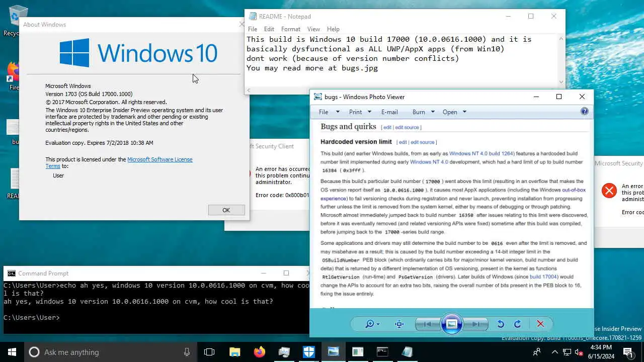Viewport: 644px width, 362px height.
Task: Select Notepad line 'You may read more at bugs.jpg'
Action: [312, 68]
